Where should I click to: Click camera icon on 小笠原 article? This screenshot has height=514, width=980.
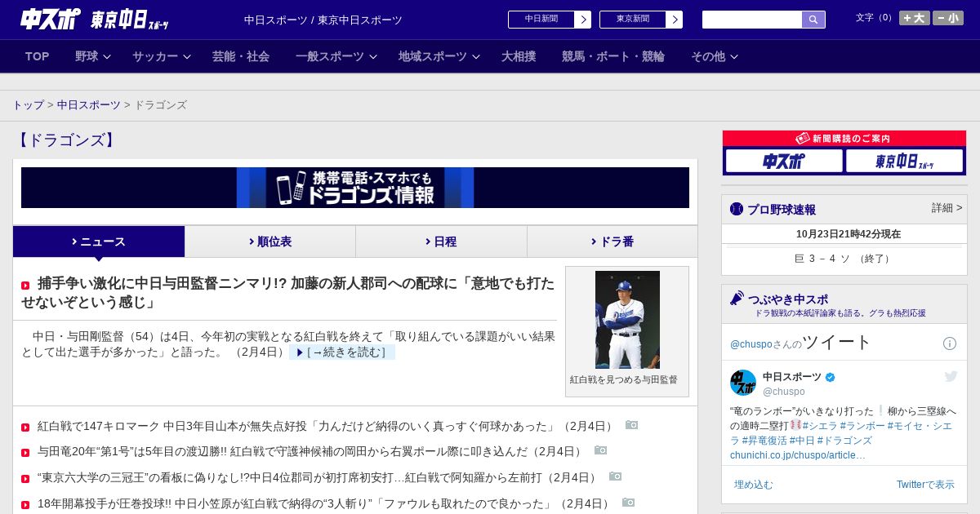(628, 503)
